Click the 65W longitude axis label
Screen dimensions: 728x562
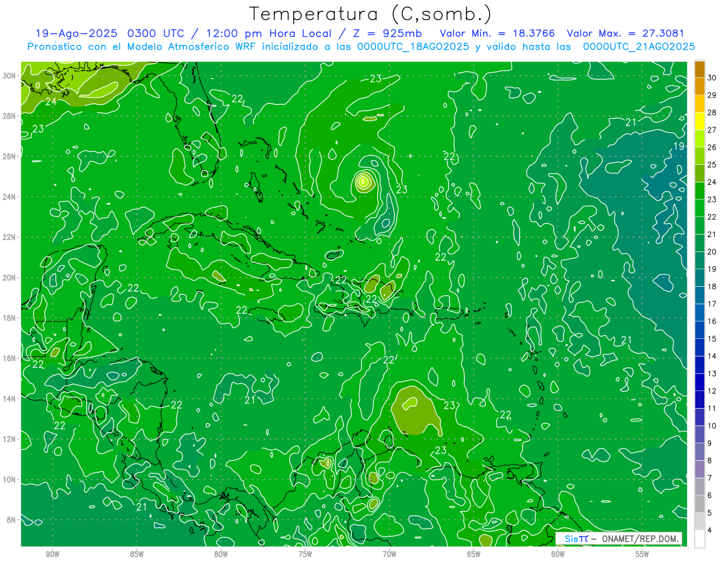coord(474,554)
